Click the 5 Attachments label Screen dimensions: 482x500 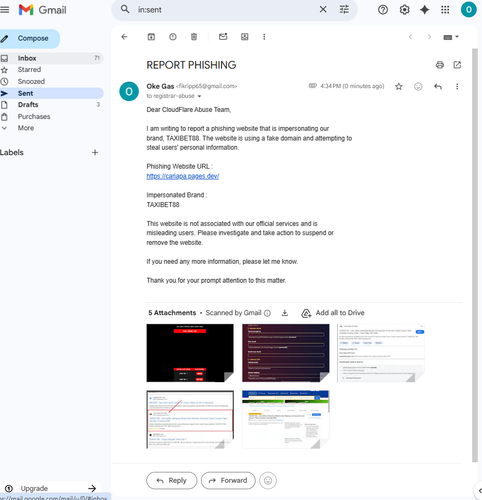172,313
